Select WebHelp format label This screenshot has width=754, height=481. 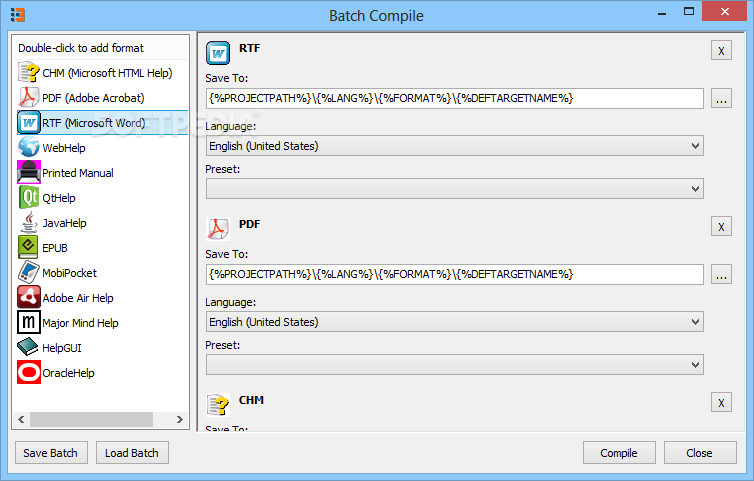pos(64,148)
